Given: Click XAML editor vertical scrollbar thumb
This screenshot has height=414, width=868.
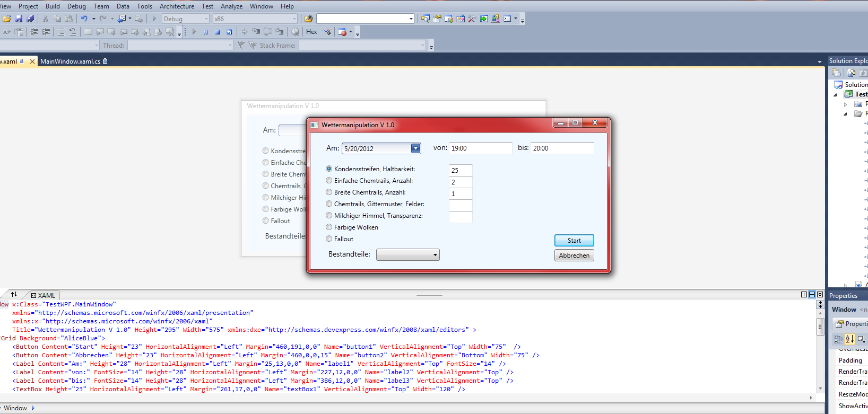Looking at the screenshot, I should pos(820,327).
